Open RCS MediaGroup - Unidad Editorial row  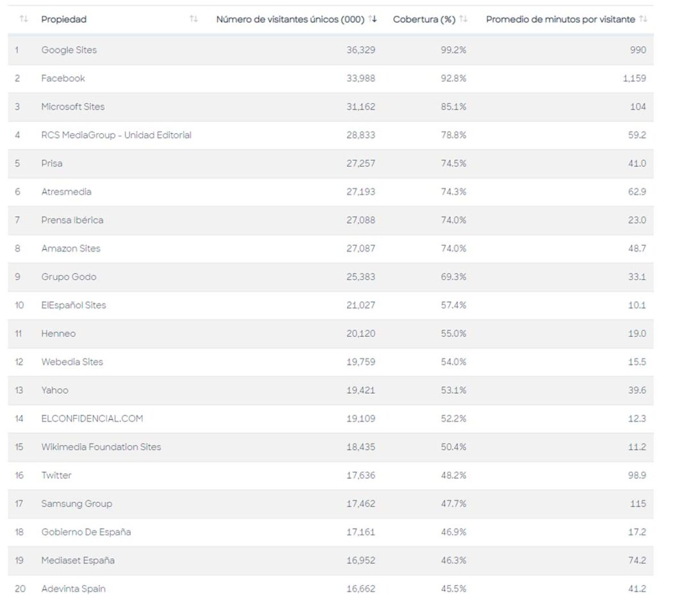117,135
